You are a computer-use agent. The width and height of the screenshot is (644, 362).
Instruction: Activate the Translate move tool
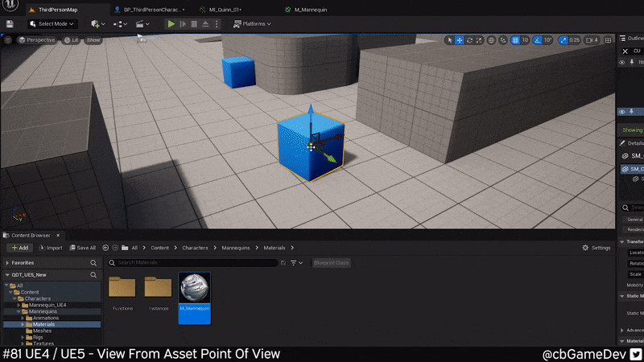(x=460, y=39)
